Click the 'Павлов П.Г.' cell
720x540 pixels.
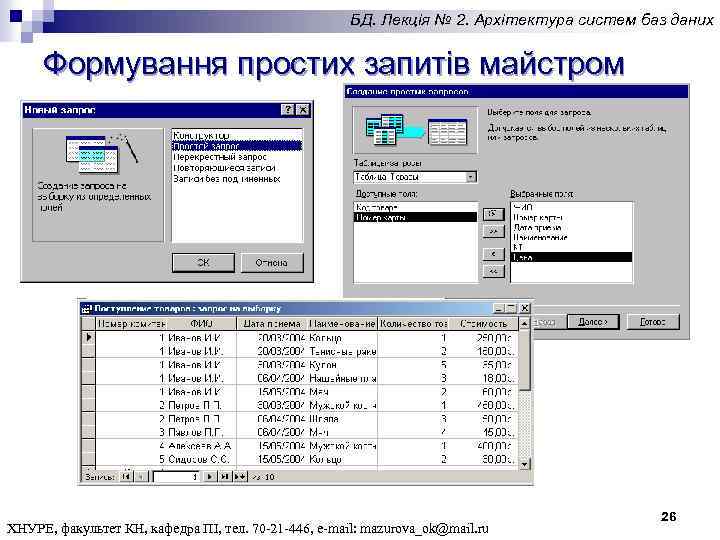[x=201, y=432]
